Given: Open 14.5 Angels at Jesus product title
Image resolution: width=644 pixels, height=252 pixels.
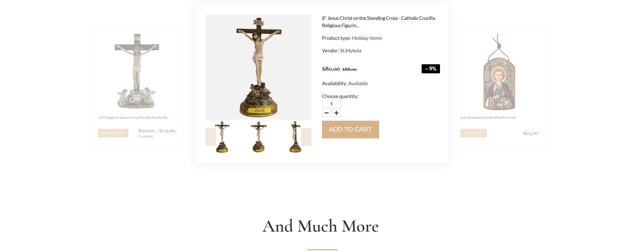Looking at the screenshot, I should pyautogui.click(x=133, y=117).
